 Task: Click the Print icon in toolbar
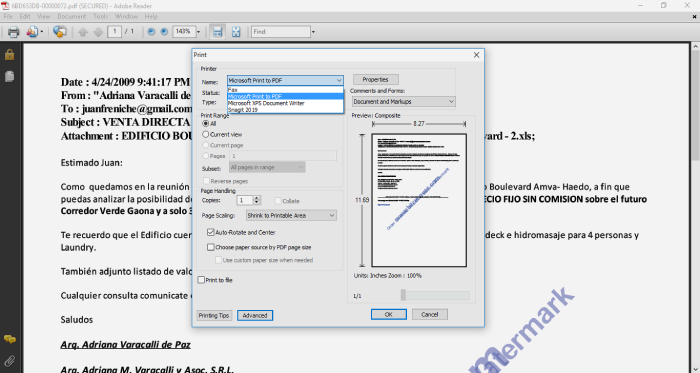tap(14, 32)
